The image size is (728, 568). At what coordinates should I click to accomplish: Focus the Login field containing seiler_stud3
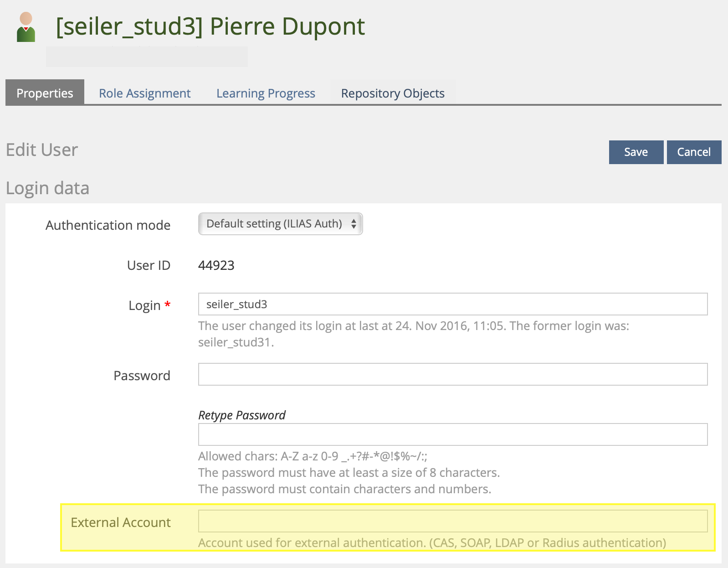[452, 304]
